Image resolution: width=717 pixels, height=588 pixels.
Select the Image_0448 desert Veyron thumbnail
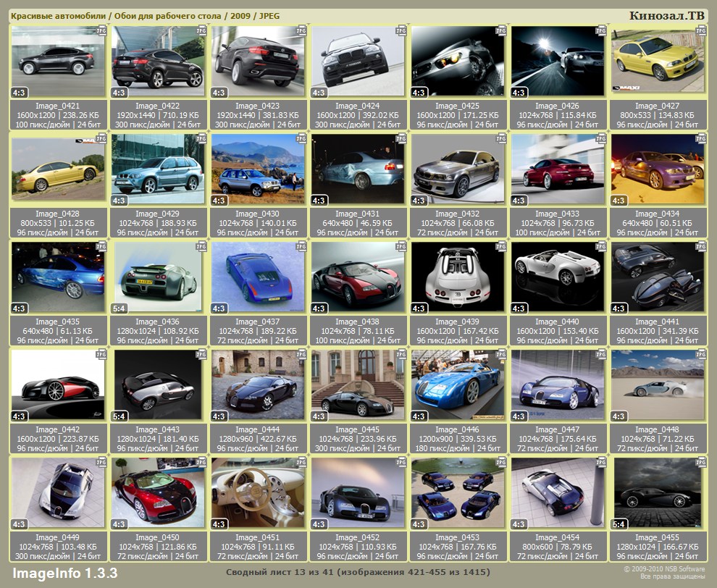point(658,385)
